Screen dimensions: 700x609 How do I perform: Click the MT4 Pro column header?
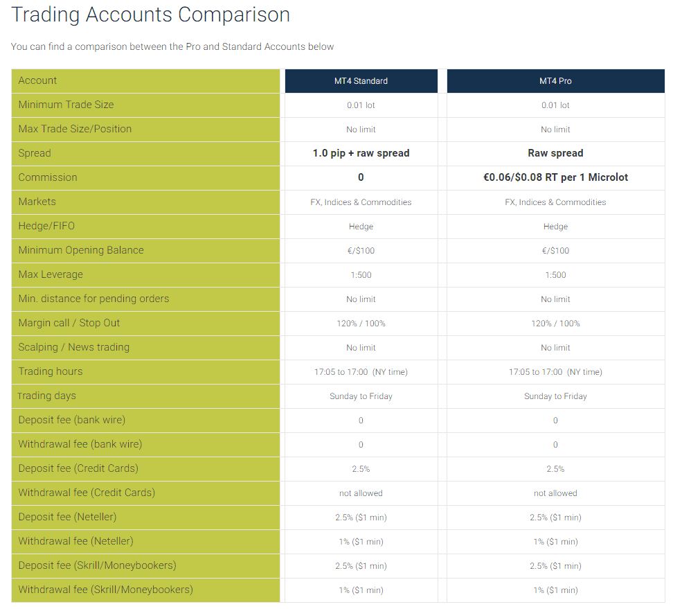coord(555,81)
